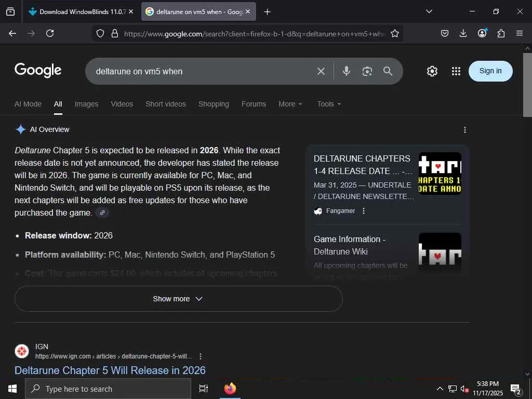Click the address bar URL field

(255, 34)
